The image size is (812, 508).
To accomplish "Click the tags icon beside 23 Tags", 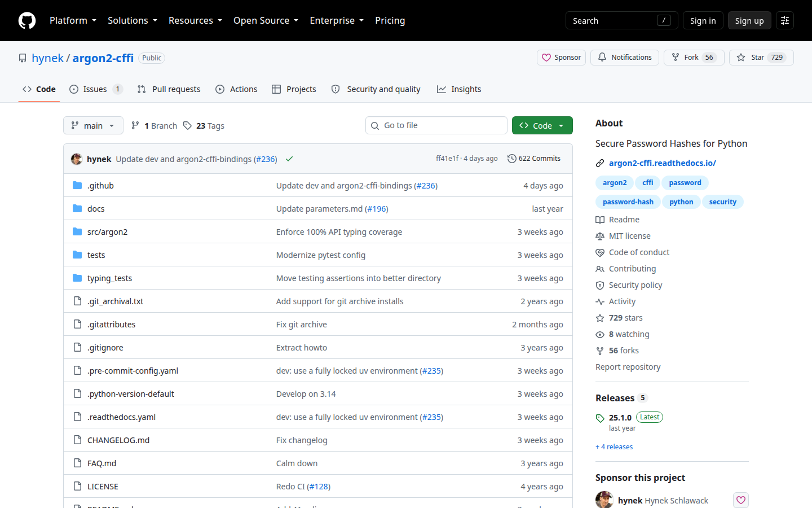I will coord(187,125).
